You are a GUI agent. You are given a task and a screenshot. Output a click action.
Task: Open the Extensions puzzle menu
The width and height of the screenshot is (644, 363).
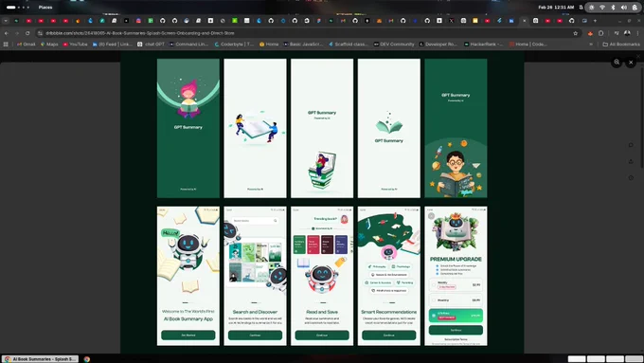pyautogui.click(x=600, y=33)
